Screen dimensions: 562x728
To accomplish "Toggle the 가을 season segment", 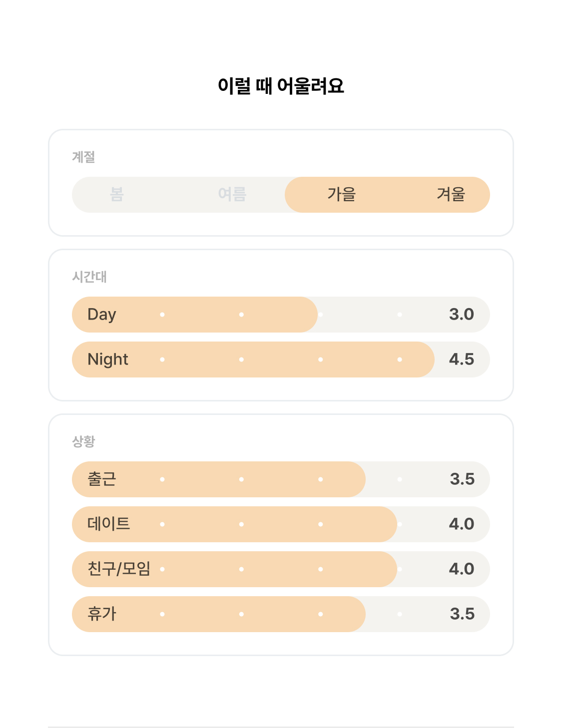I will pos(342,194).
